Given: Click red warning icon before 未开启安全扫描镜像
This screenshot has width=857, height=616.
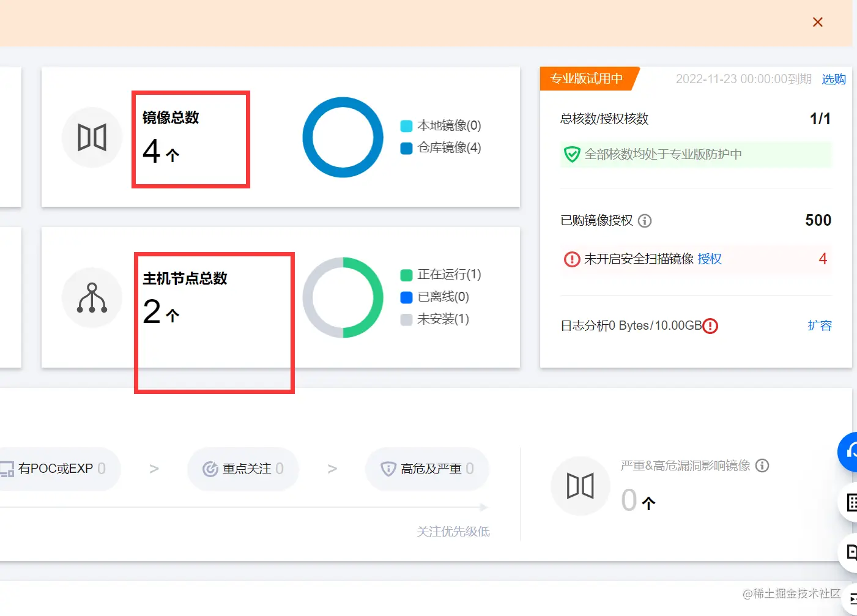Looking at the screenshot, I should 572,259.
